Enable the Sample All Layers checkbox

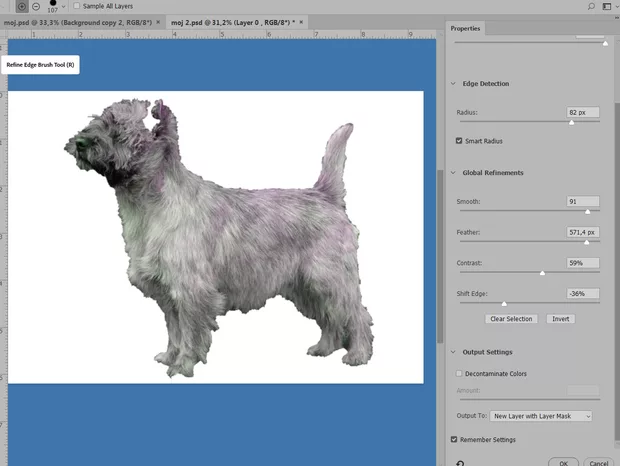coord(78,6)
